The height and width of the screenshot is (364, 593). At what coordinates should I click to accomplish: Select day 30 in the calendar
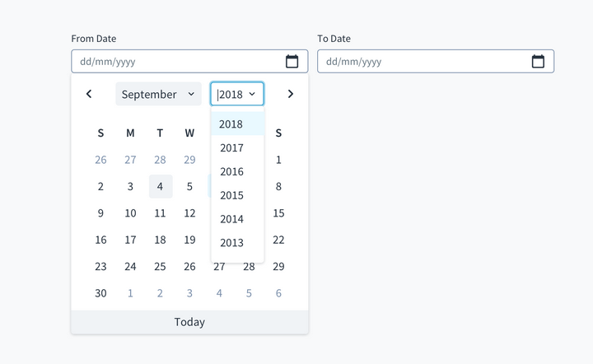[100, 293]
